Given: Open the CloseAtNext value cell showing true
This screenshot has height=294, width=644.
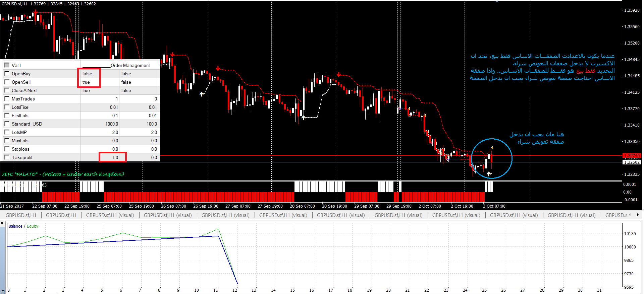Looking at the screenshot, I should tap(99, 90).
